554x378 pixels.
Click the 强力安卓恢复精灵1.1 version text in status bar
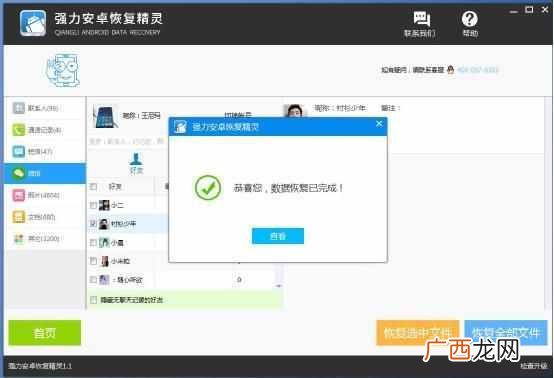point(40,366)
